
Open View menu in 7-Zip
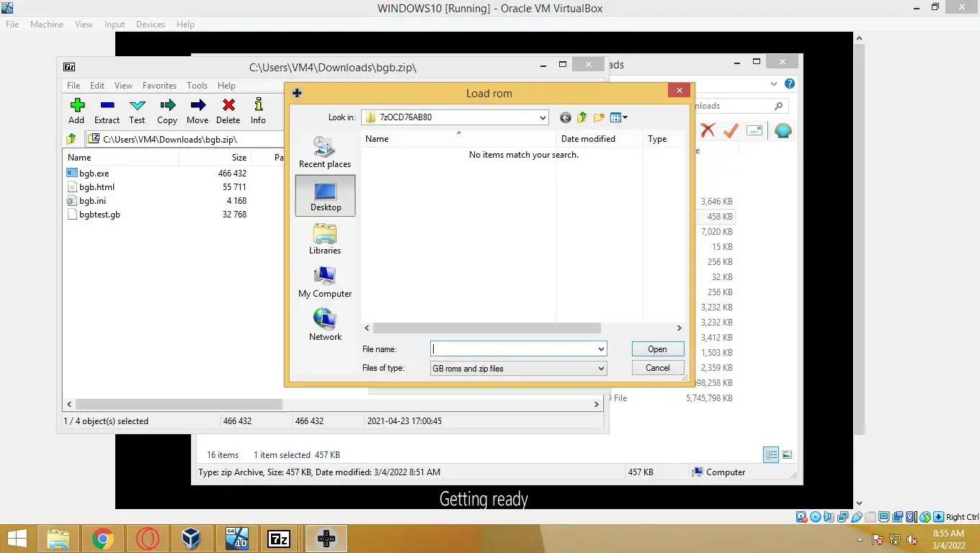pyautogui.click(x=123, y=85)
